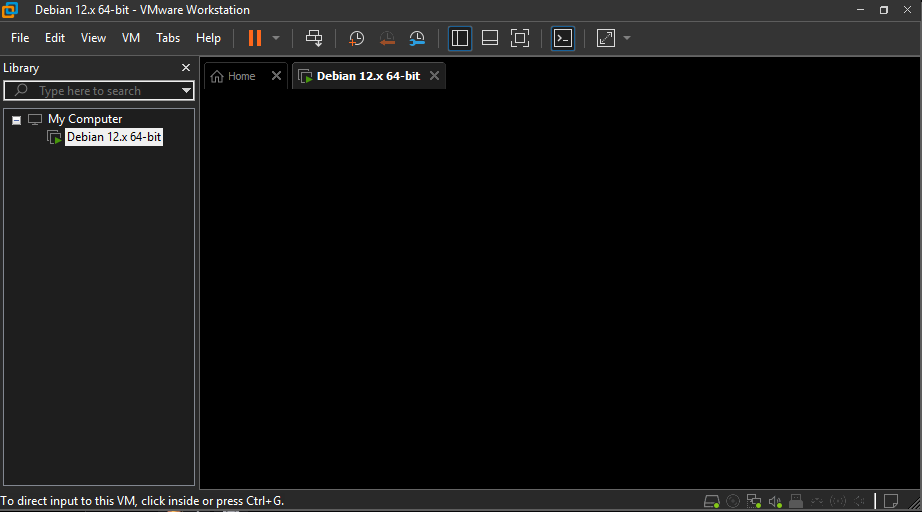Click the CD/DVD drive status icon
922x512 pixels.
click(x=733, y=501)
